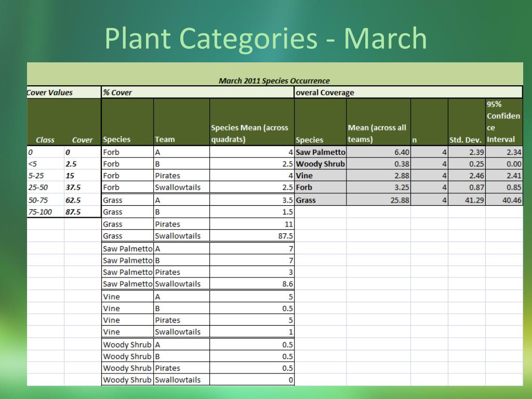Select the confidence interval "2.41"
The height and width of the screenshot is (399, 532).
514,176
